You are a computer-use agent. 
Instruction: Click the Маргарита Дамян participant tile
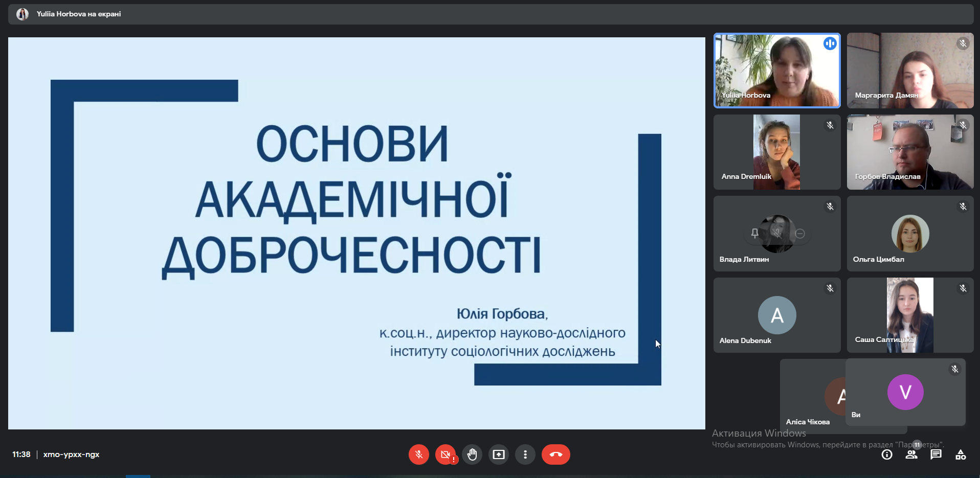coord(910,71)
